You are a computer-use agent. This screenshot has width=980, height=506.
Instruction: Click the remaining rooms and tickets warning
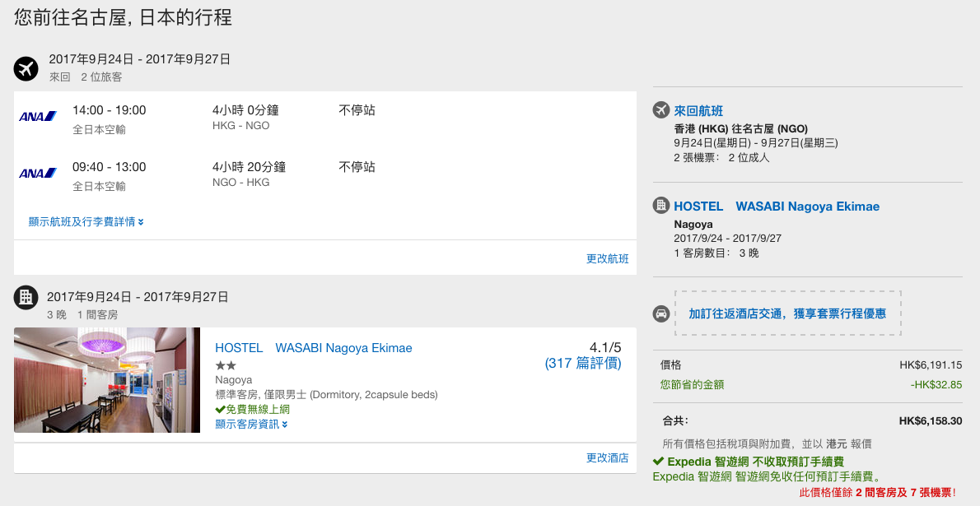[878, 493]
